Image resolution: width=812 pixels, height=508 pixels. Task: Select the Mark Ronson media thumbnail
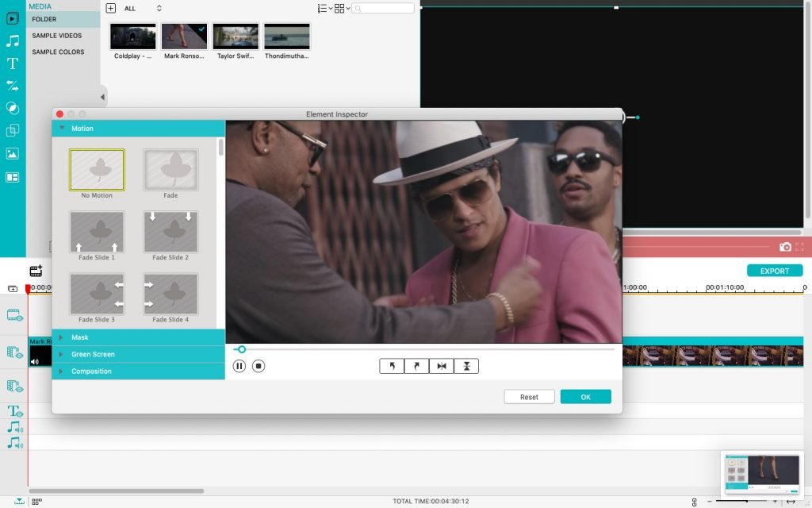point(184,37)
